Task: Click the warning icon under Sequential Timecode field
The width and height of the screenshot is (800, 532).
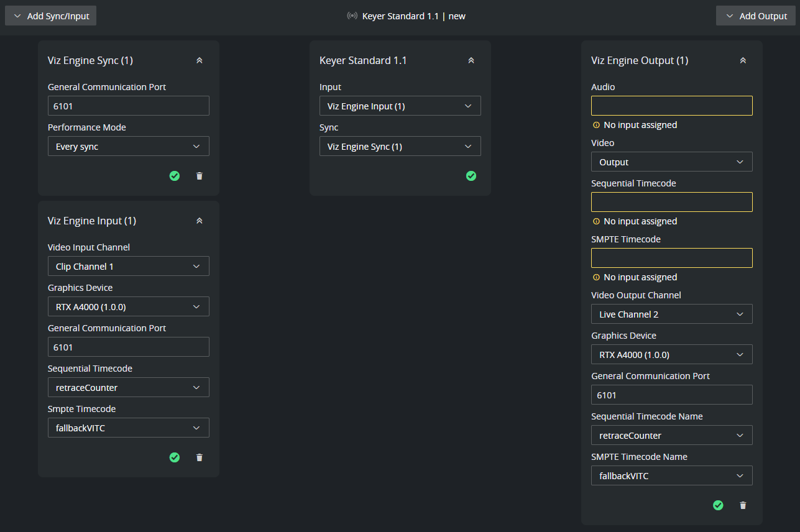Action: click(x=596, y=221)
